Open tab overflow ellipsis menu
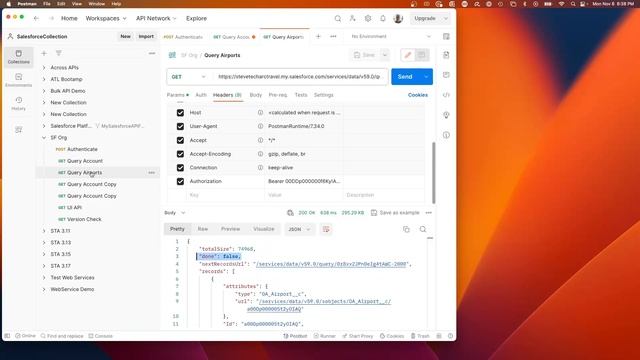The width and height of the screenshot is (640, 360). click(333, 36)
